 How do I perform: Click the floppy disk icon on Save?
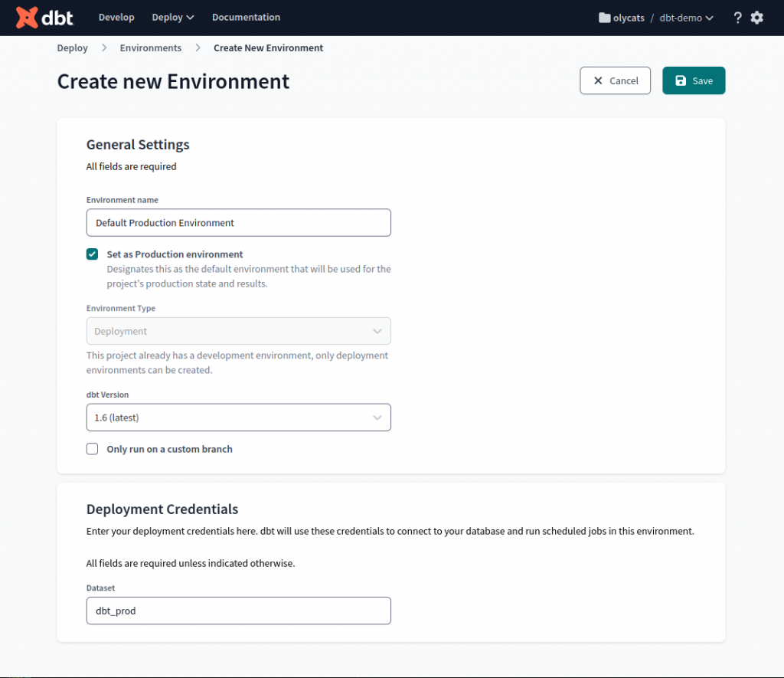click(x=681, y=80)
